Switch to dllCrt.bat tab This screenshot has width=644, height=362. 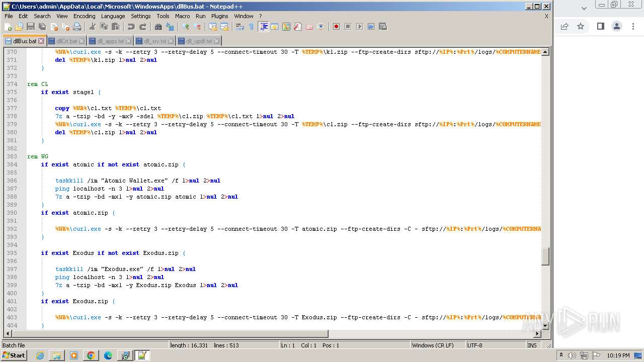[x=66, y=41]
